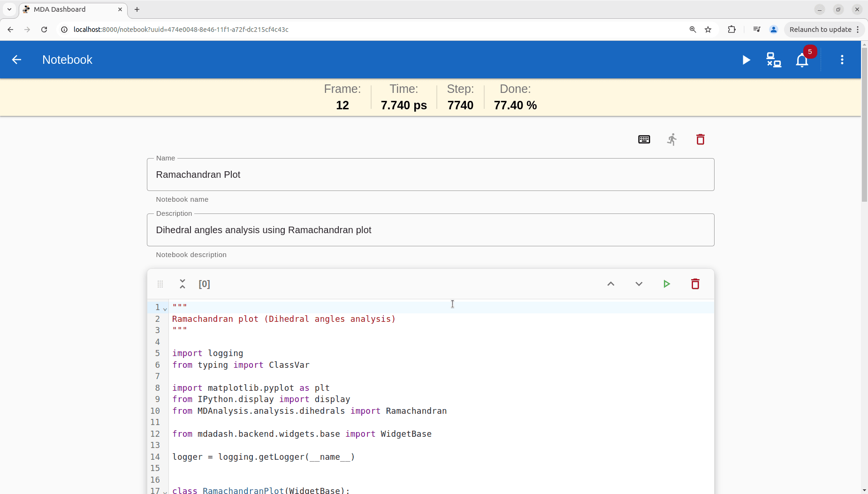868x494 pixels.
Task: Open the Chrome profile avatar
Action: click(774, 30)
